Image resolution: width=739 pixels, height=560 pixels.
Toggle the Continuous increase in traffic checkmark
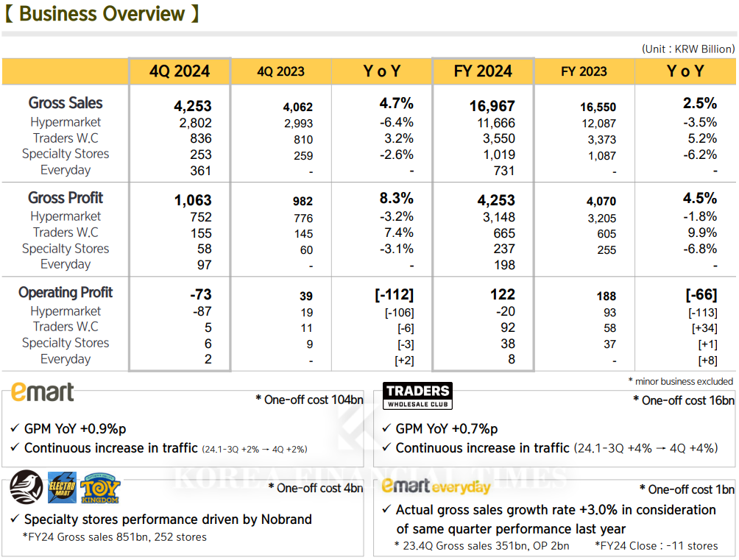tap(13, 447)
